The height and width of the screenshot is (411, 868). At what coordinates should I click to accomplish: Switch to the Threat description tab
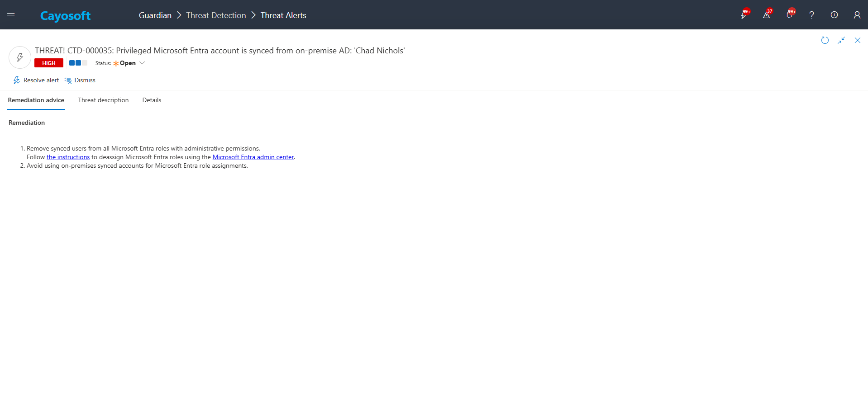coord(103,100)
